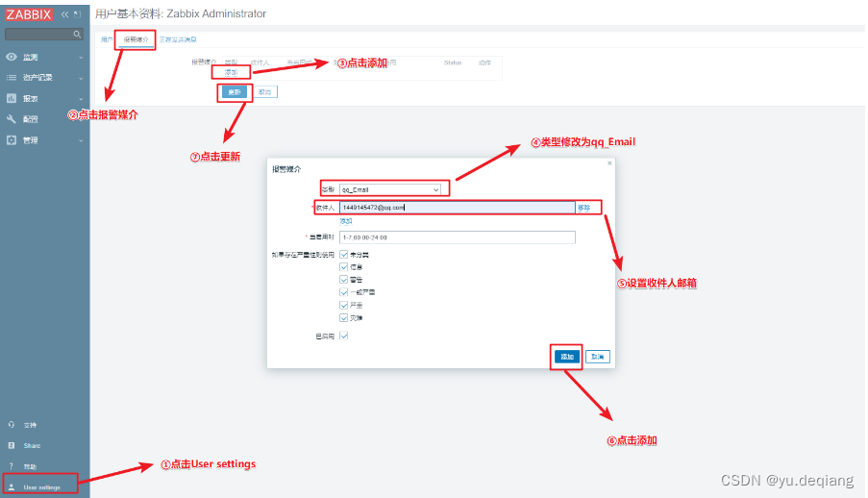Click the question-mark icon for 帮助 (Help)
The image size is (868, 498).
tap(12, 466)
